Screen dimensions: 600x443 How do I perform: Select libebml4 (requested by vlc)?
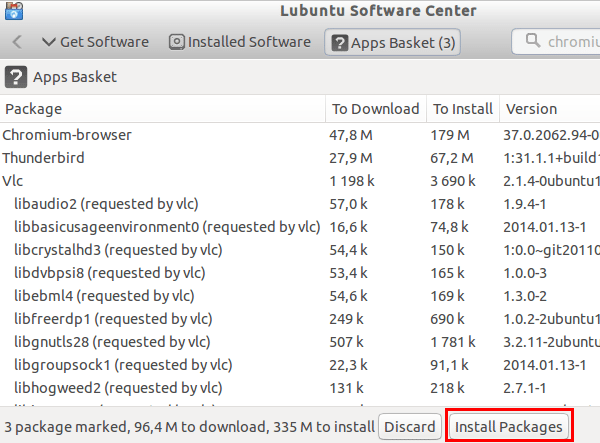point(300,296)
